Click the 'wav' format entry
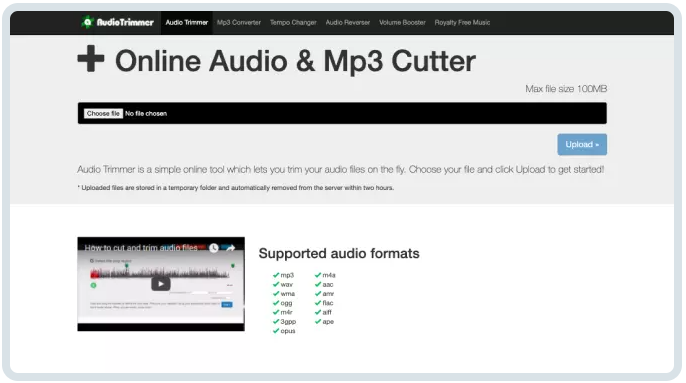 point(283,284)
